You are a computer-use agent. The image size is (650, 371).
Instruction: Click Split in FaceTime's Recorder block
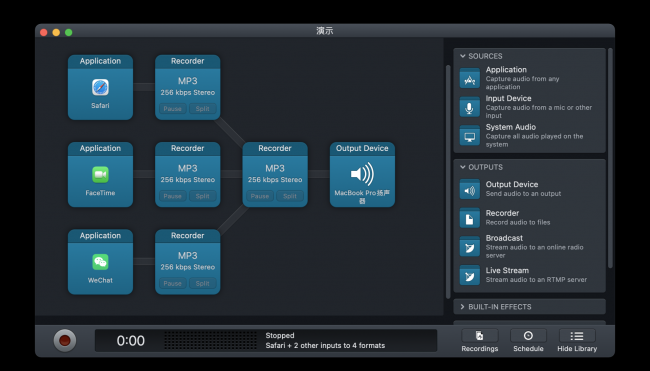pos(203,196)
